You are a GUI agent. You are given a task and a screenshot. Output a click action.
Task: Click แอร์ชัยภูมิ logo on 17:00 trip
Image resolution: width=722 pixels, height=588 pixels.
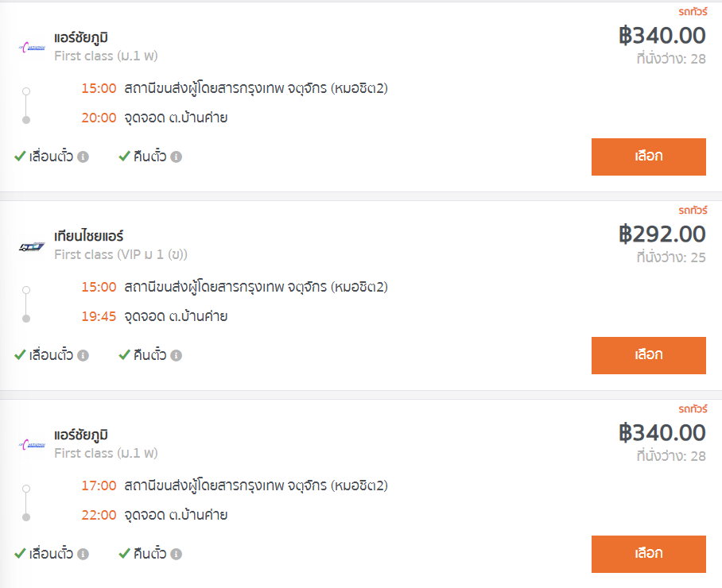point(32,444)
